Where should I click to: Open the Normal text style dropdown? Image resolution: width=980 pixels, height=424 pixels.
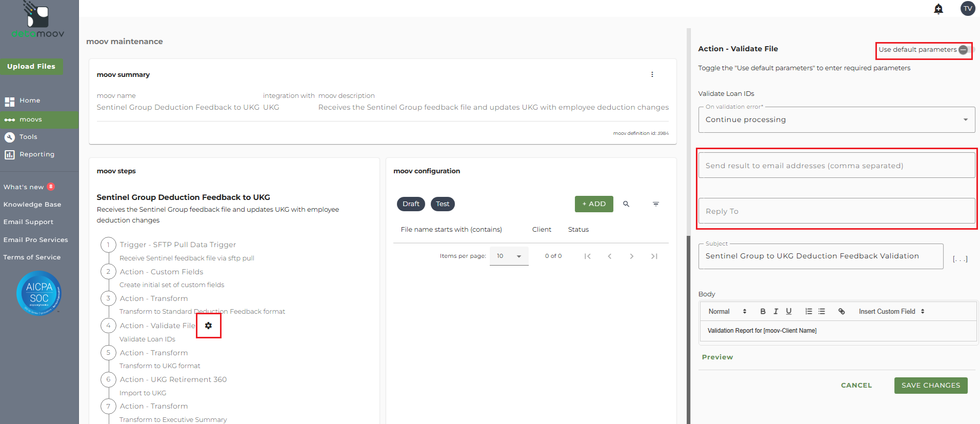tap(727, 311)
